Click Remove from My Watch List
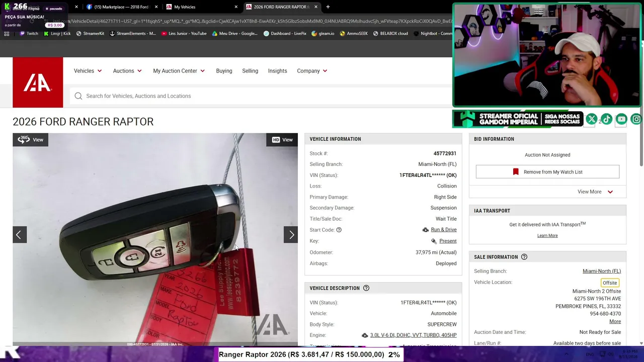644x362 pixels. point(547,172)
